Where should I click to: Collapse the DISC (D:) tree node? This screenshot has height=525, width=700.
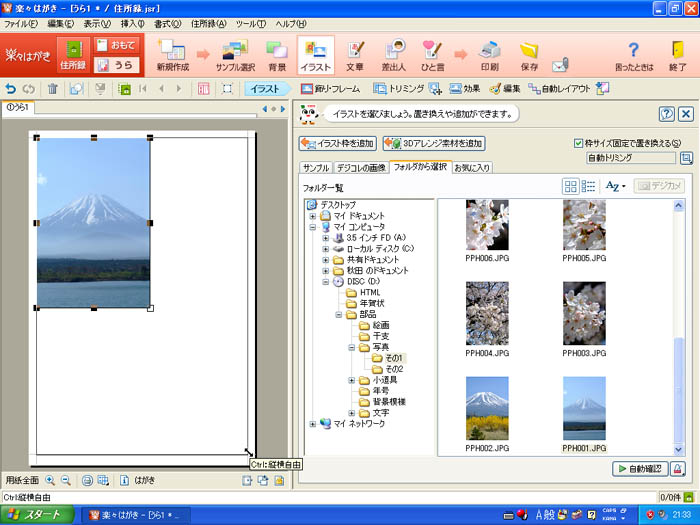326,282
